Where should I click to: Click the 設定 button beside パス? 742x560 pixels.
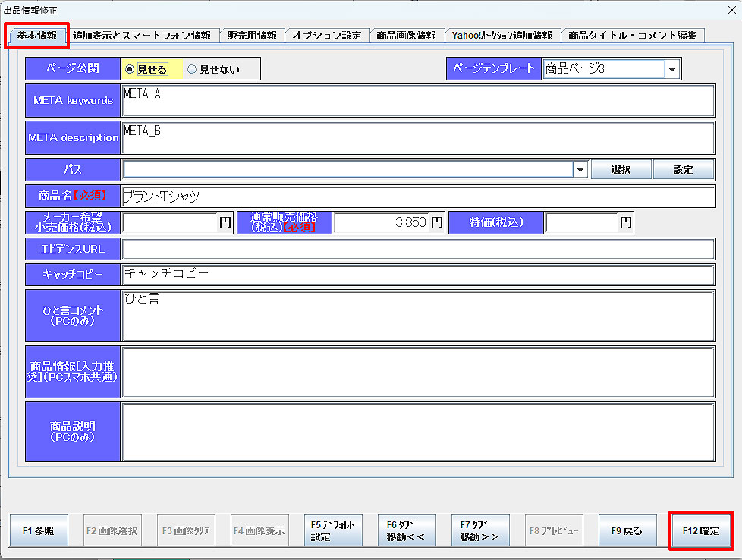683,169
